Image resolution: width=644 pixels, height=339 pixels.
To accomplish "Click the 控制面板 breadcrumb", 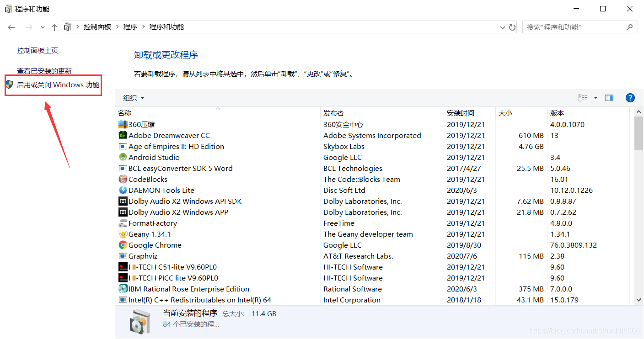I will [x=97, y=27].
